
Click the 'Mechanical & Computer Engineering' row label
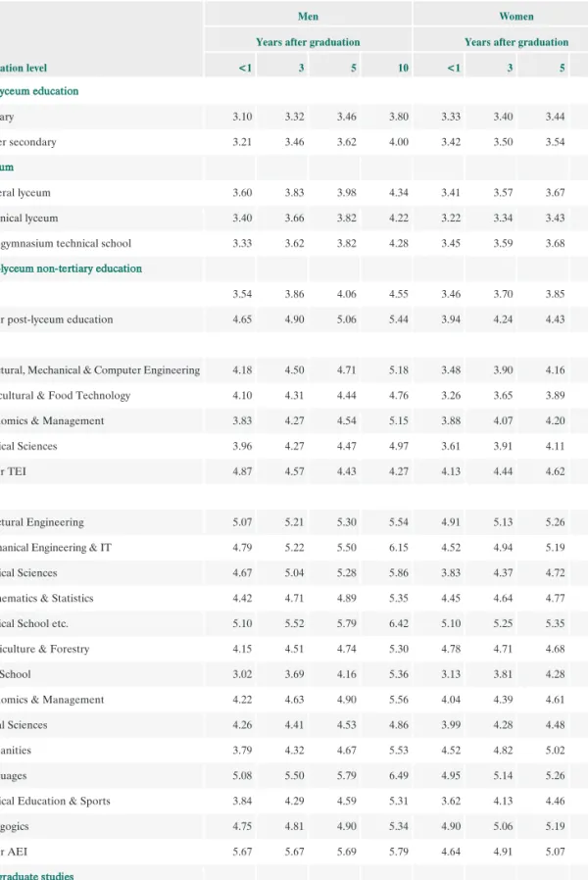(x=114, y=369)
